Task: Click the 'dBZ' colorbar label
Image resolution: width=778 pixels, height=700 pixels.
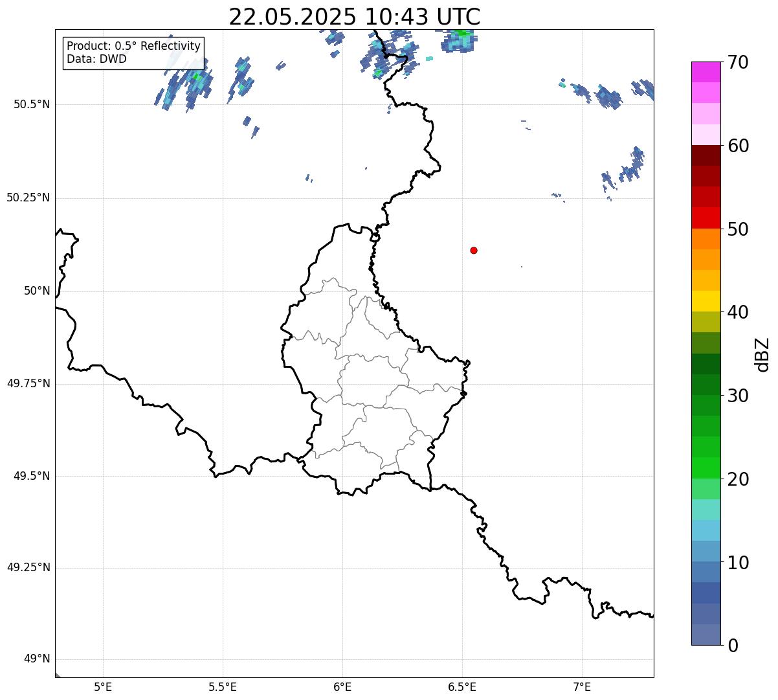Action: [762, 354]
